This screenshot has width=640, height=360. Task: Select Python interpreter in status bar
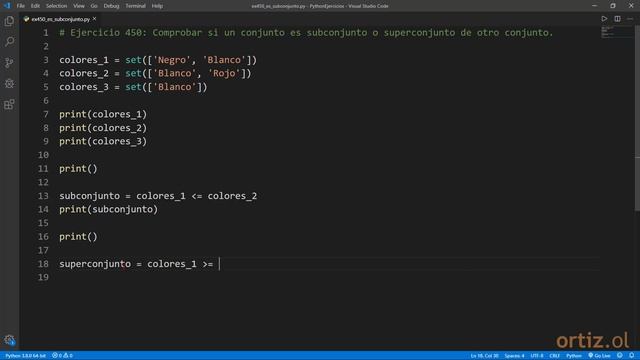pos(25,356)
